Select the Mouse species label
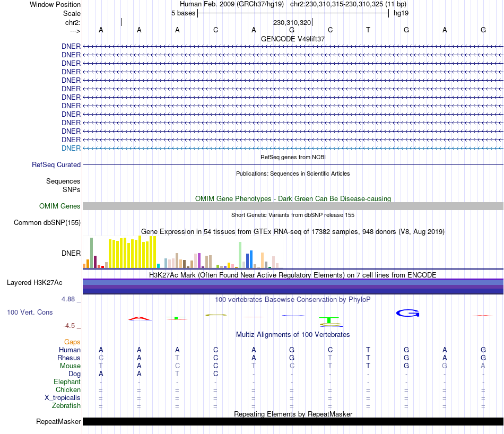This screenshot has height=434, width=504. [70, 366]
